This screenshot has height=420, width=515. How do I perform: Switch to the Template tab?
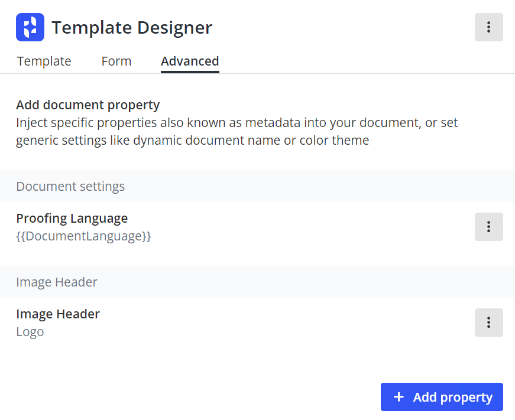tap(44, 61)
